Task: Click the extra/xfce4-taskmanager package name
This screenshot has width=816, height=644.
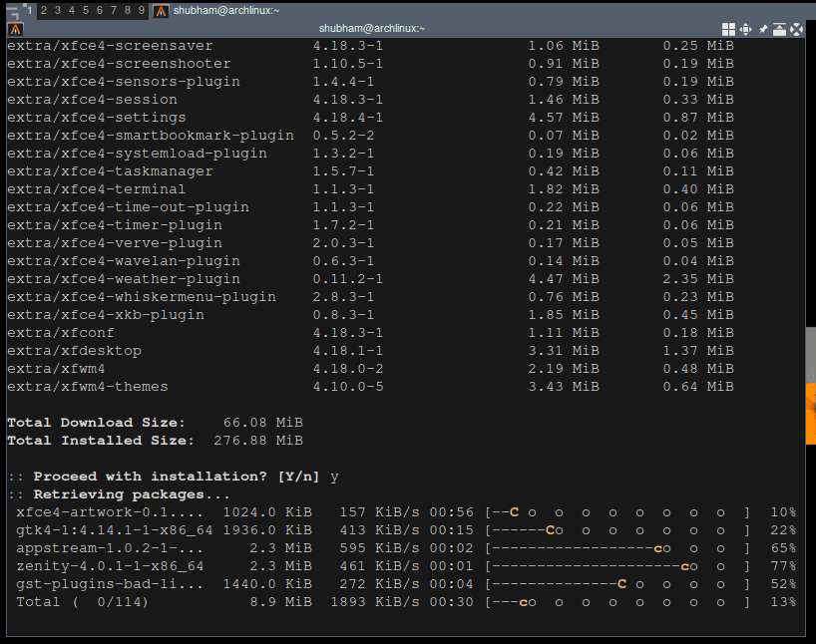Action: [110, 171]
